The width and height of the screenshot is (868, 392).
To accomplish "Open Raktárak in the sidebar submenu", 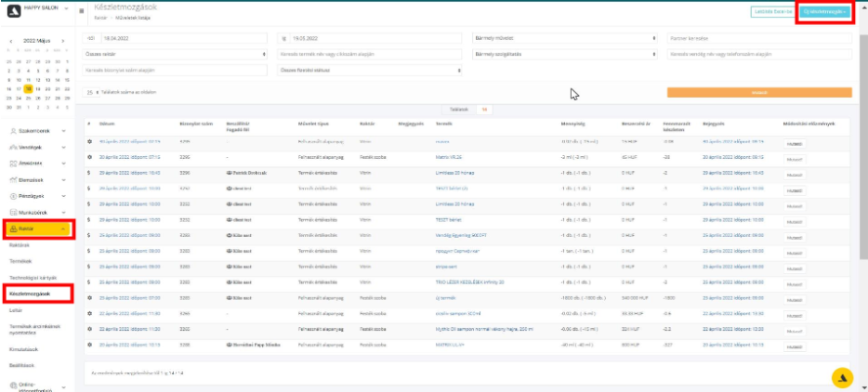I will (20, 244).
